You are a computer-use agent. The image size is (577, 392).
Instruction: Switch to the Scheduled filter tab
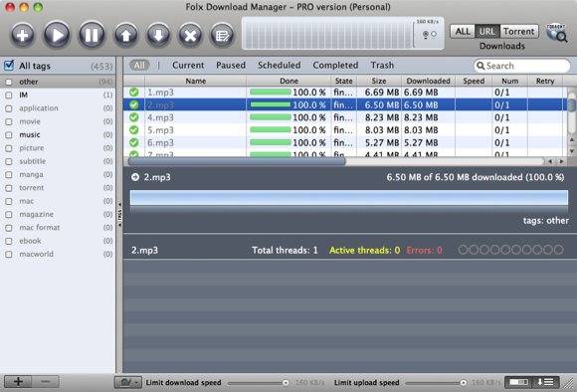[x=279, y=65]
